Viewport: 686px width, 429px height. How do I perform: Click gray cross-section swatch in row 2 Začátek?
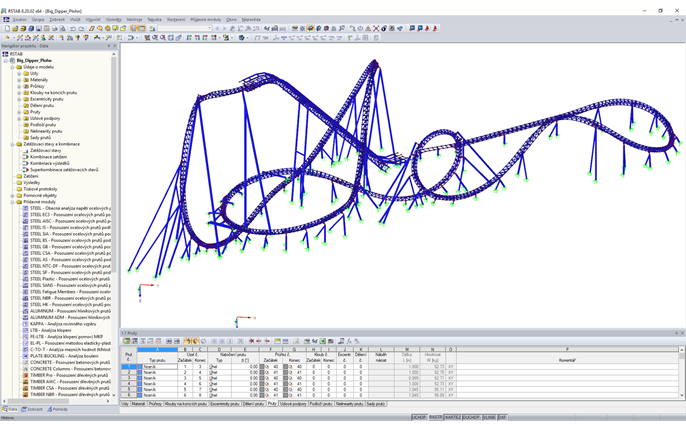tap(262, 372)
